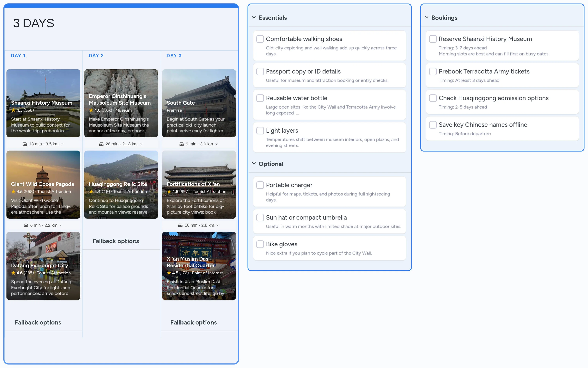Viewport: 588px width, 368px height.
Task: Click star rating on Shaanxi History Museum
Action: click(x=13, y=110)
